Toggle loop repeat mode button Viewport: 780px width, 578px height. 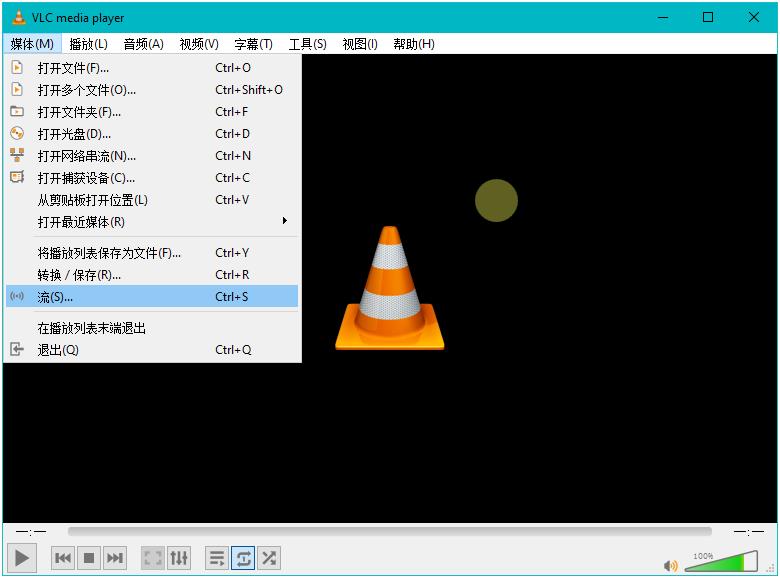coord(243,558)
